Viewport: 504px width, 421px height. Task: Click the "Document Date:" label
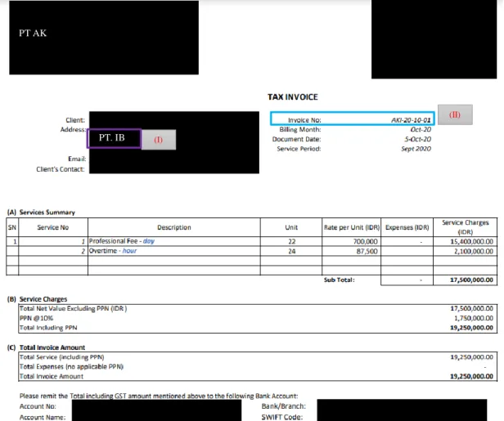[296, 139]
